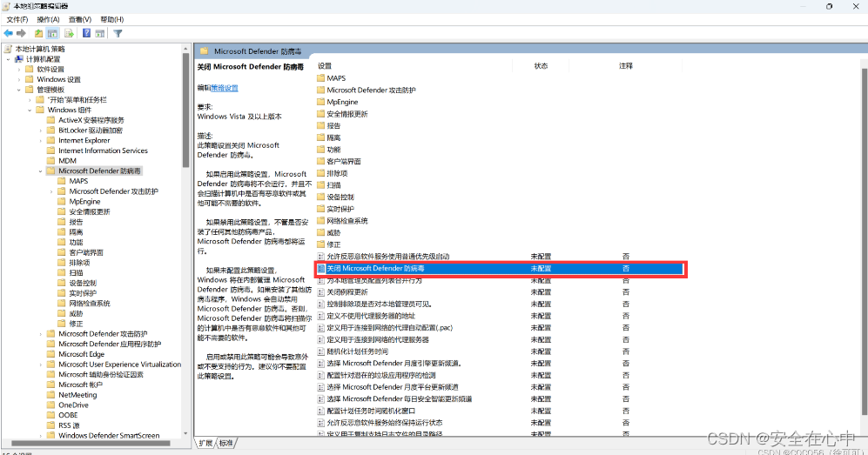Image resolution: width=868 pixels, height=455 pixels.
Task: Expand Microsoft Defender 攻击防护 under Defender 防病毒
Action: [51, 192]
